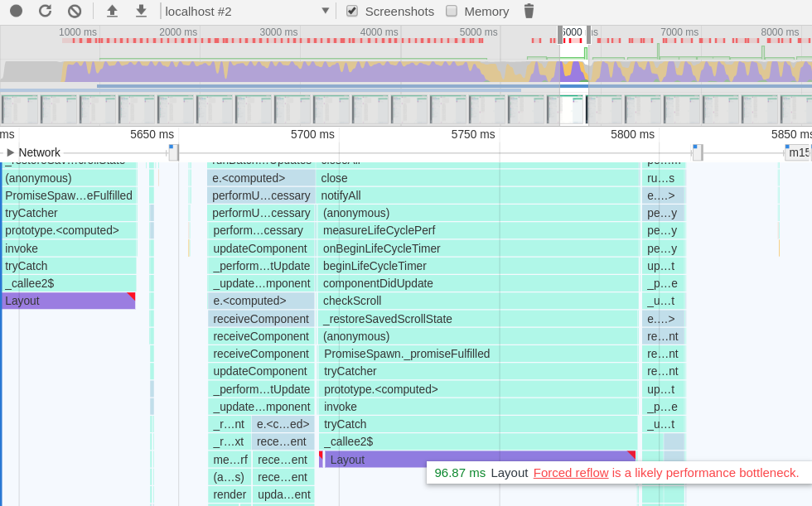The height and width of the screenshot is (506, 812).
Task: Select the wide Layout bar under _callee2$
Action: tap(480, 460)
